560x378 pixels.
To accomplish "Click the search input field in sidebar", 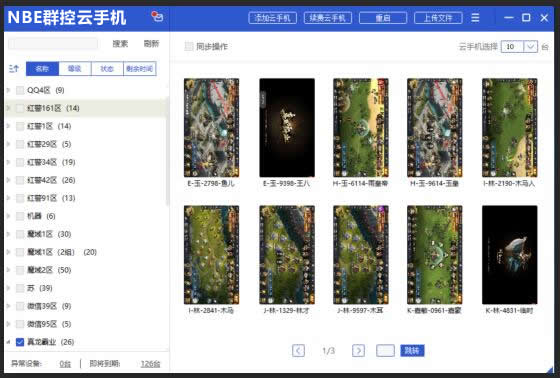I will (53, 44).
